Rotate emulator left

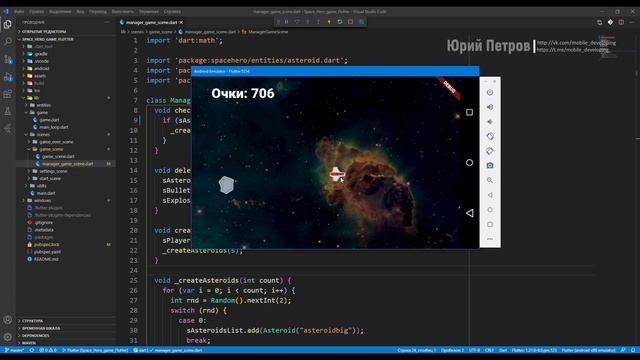pos(490,136)
